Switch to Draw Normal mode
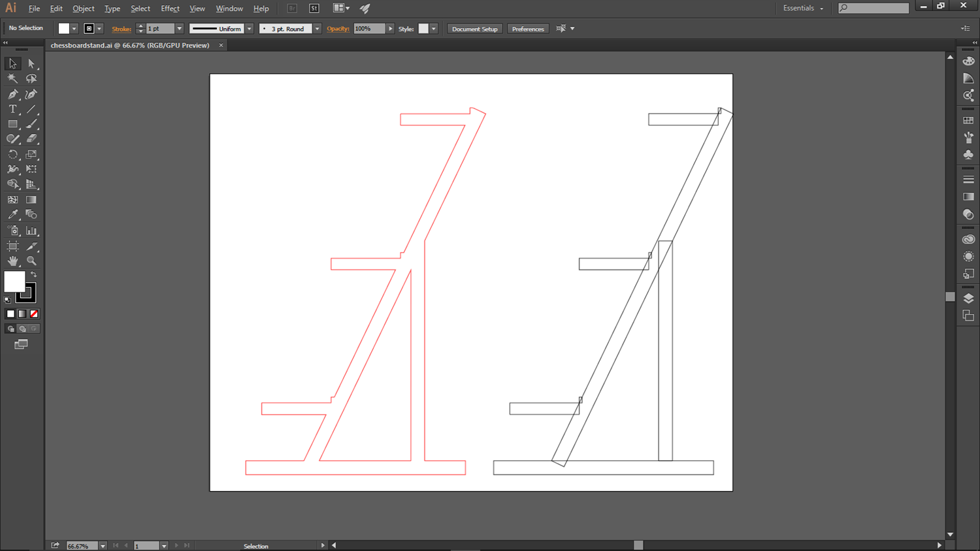 tap(10, 329)
